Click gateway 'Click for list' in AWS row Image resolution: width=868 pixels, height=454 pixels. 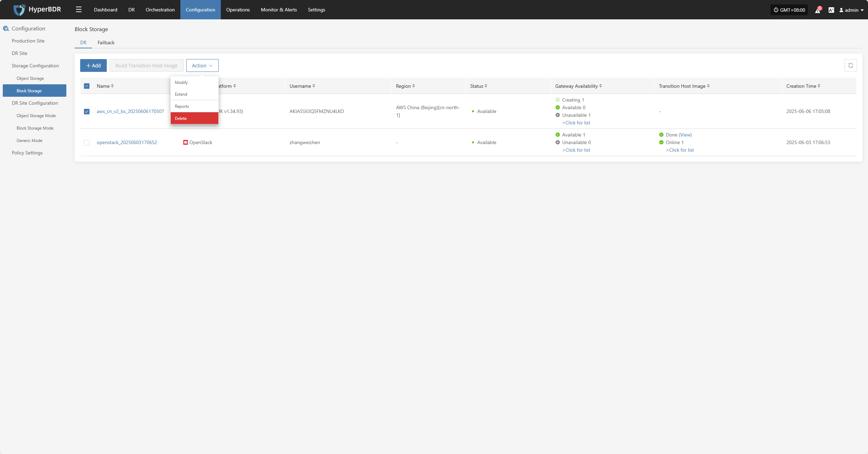(576, 123)
